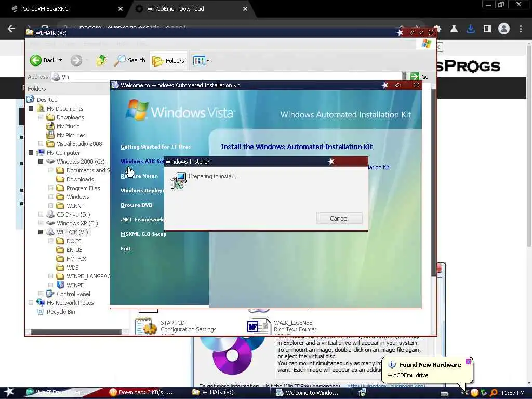Expand the Program Files folder node
Image resolution: width=532 pixels, height=399 pixels.
click(x=51, y=188)
